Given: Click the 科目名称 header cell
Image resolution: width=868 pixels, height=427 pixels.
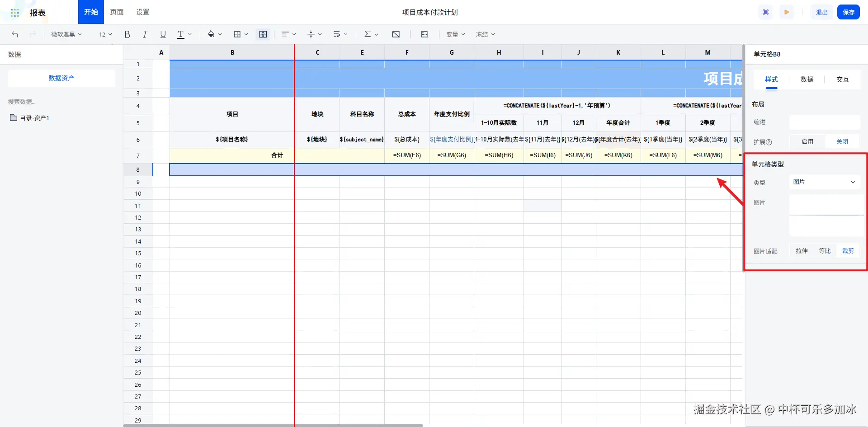Looking at the screenshot, I should pos(362,114).
